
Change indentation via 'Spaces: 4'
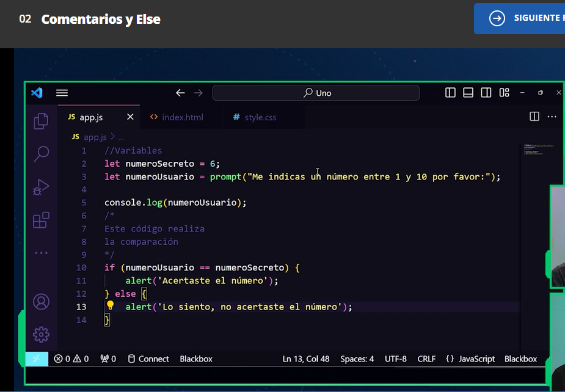click(357, 359)
